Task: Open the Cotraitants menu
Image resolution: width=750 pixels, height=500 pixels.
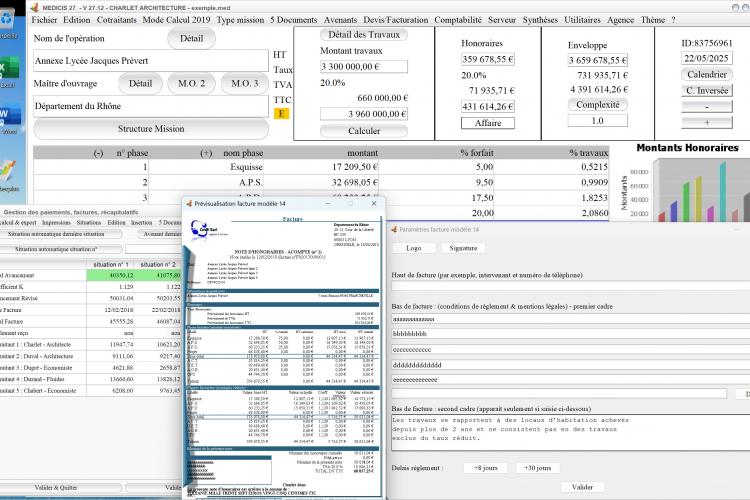Action: tap(116, 20)
